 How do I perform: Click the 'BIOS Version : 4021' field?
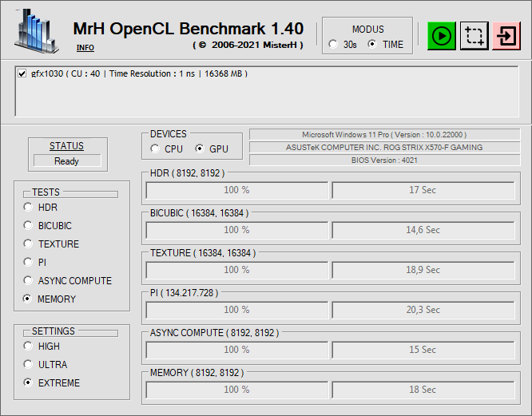(x=384, y=160)
